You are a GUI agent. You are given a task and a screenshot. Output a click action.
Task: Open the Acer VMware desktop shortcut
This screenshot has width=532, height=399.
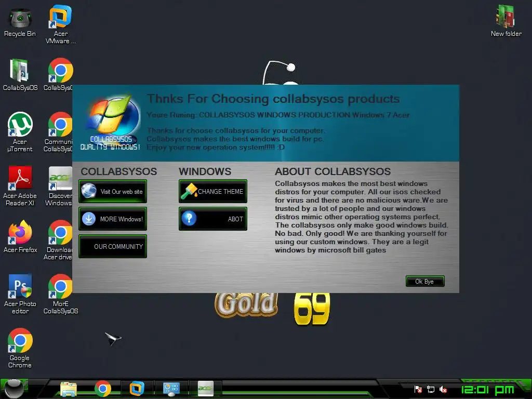[x=60, y=24]
